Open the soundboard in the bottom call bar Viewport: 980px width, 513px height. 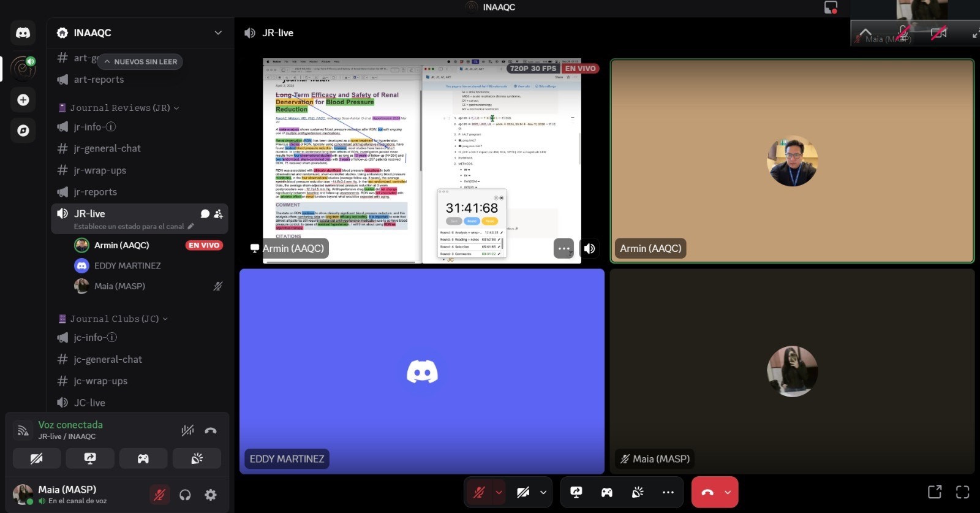point(638,492)
